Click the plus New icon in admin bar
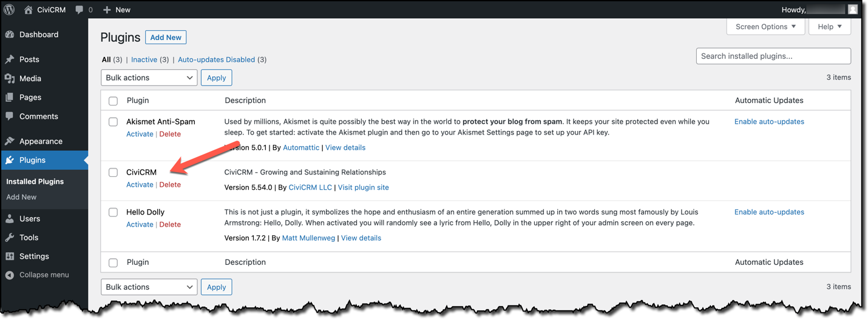This screenshot has height=320, width=868. (107, 10)
